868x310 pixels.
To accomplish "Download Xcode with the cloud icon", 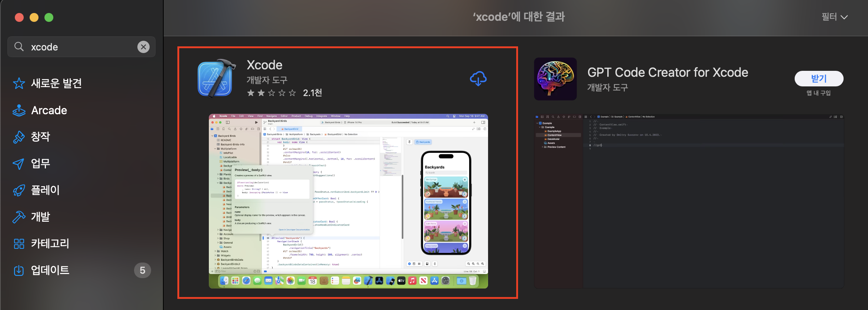I will tap(478, 79).
